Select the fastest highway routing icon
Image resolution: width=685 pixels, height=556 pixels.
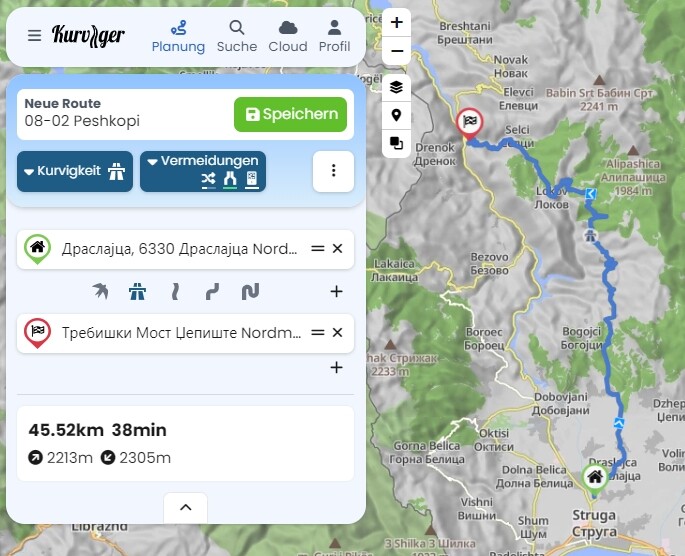coord(137,291)
